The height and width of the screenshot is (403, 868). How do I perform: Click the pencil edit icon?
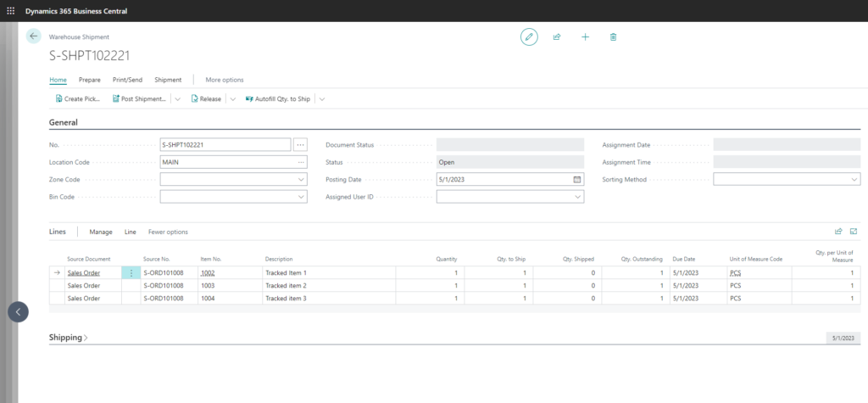pyautogui.click(x=529, y=36)
